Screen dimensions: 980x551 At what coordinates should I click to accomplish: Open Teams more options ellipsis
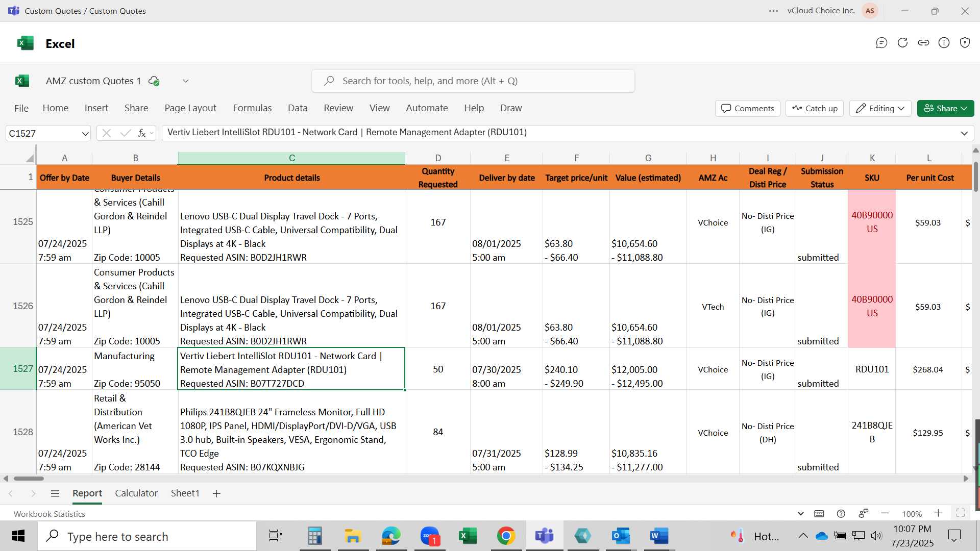point(774,11)
